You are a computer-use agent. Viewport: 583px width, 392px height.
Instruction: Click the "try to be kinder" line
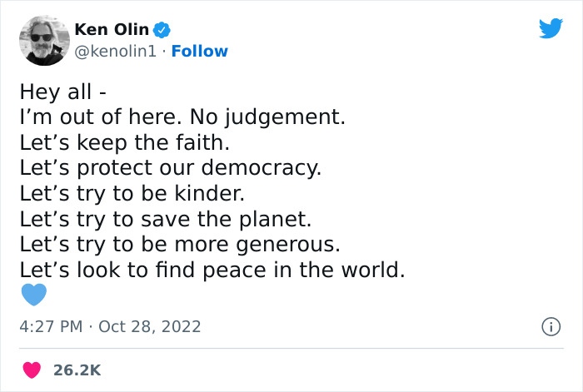pyautogui.click(x=132, y=193)
